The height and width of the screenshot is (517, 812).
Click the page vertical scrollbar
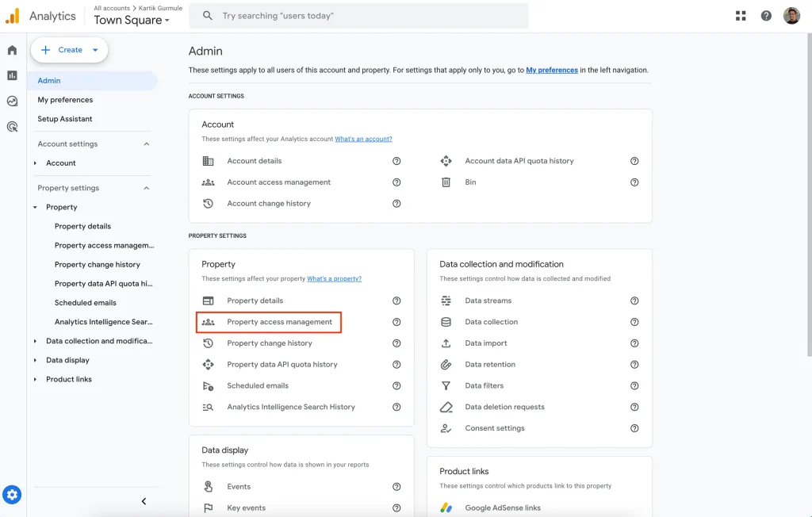click(810, 194)
